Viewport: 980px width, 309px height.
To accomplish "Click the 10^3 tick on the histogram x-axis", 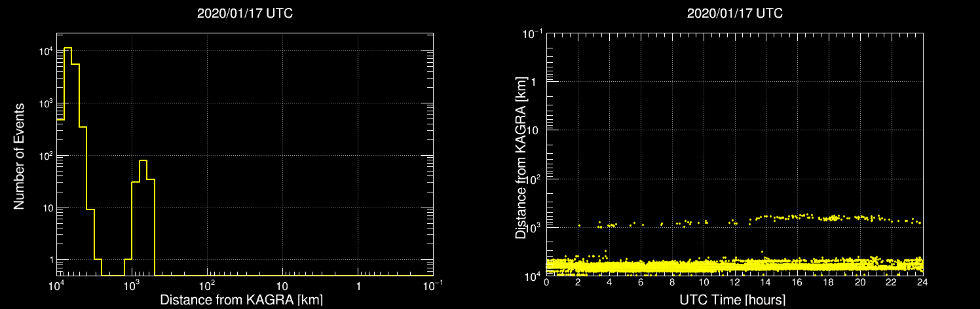I will [132, 285].
